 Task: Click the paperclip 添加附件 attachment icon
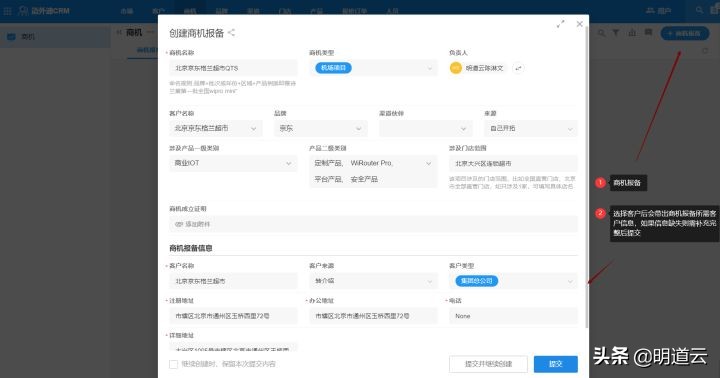coord(178,224)
